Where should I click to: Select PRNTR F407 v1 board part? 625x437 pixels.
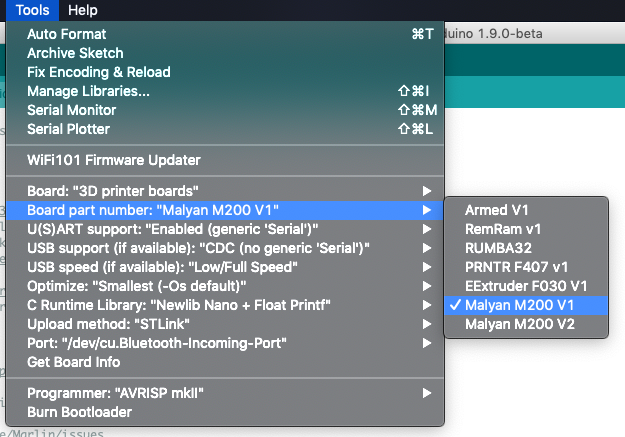(526, 267)
